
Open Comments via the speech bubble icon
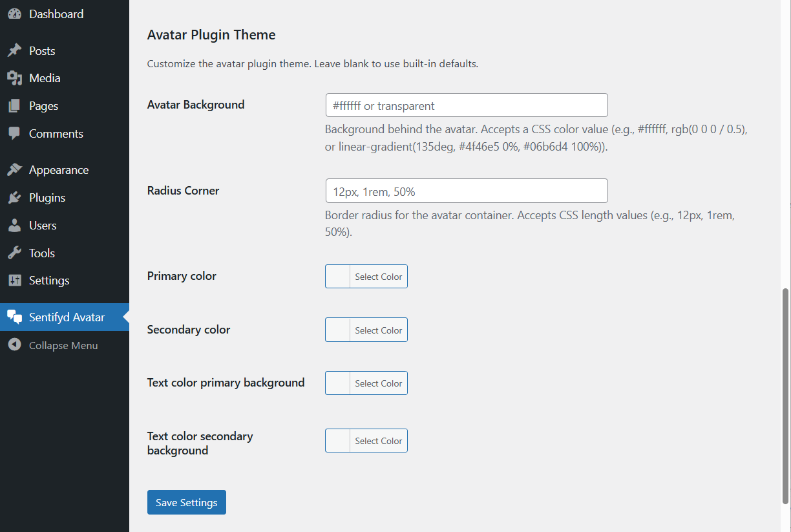tap(14, 133)
